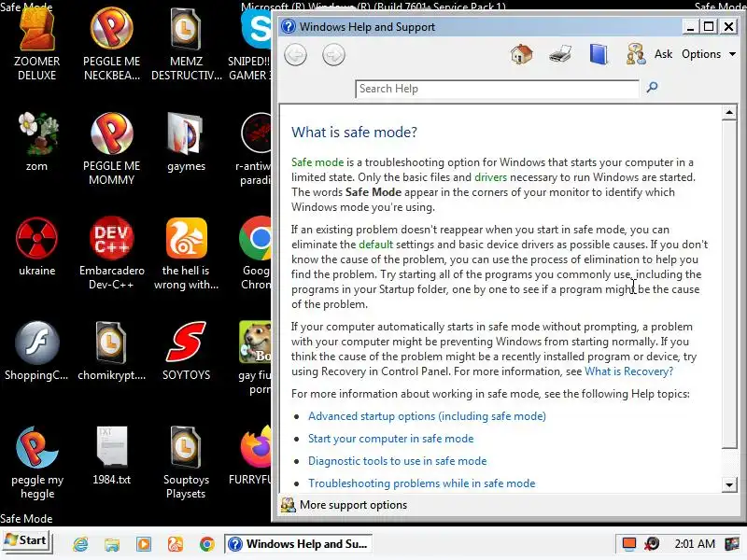
Task: Select PEGGLE ME MOMMY desktop icon
Action: [x=112, y=149]
